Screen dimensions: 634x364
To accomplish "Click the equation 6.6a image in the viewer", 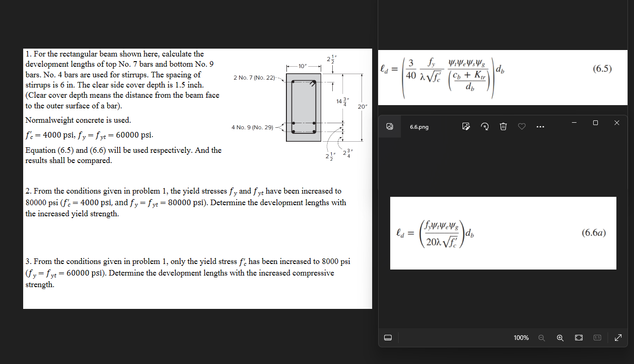I will tap(503, 233).
